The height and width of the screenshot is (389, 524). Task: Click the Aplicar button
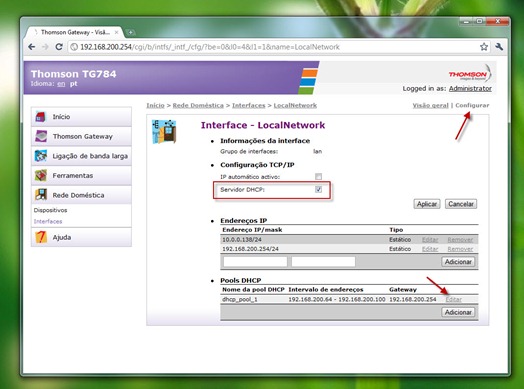pos(427,204)
